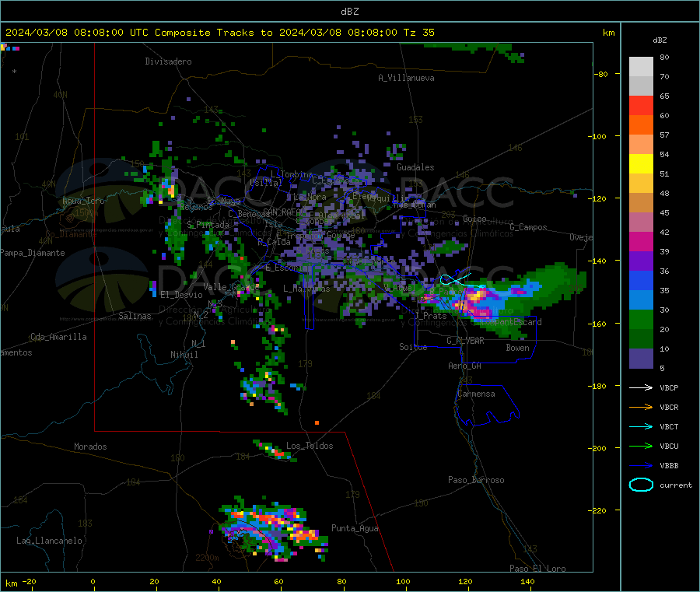Image resolution: width=700 pixels, height=592 pixels.
Task: Click the 'dBZ' label above the color scale
Action: coord(660,40)
